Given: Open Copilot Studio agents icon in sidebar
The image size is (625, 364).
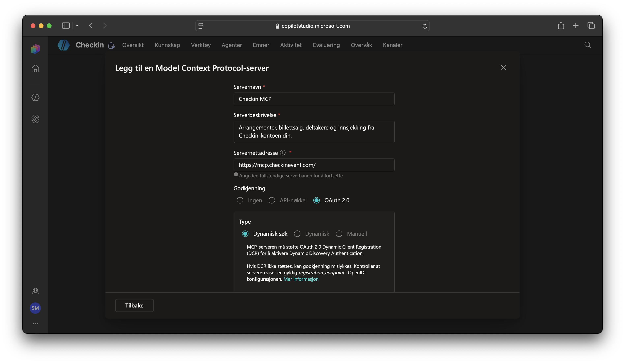Looking at the screenshot, I should (35, 97).
